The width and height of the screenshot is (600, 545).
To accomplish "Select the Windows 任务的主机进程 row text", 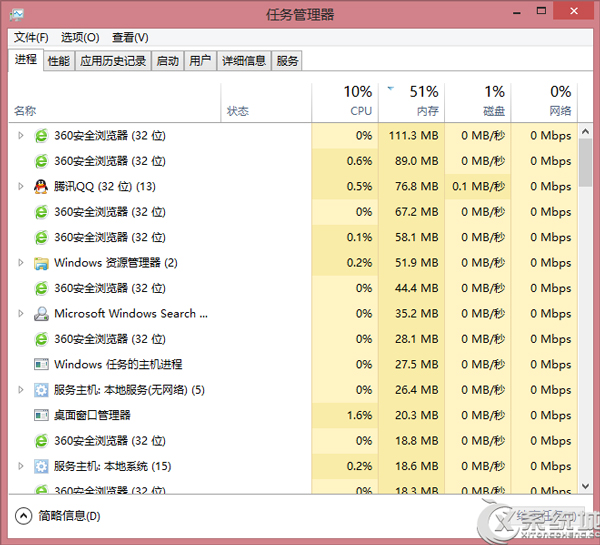I will pyautogui.click(x=118, y=364).
